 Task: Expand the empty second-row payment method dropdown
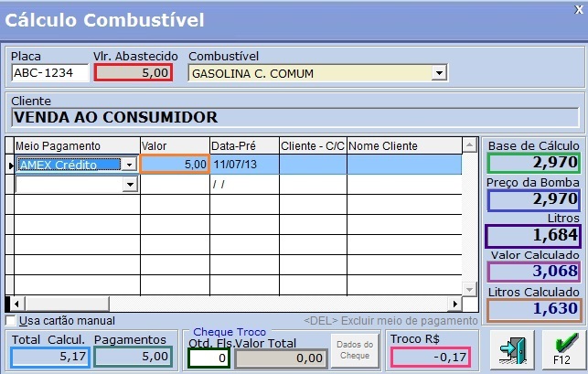(x=130, y=184)
